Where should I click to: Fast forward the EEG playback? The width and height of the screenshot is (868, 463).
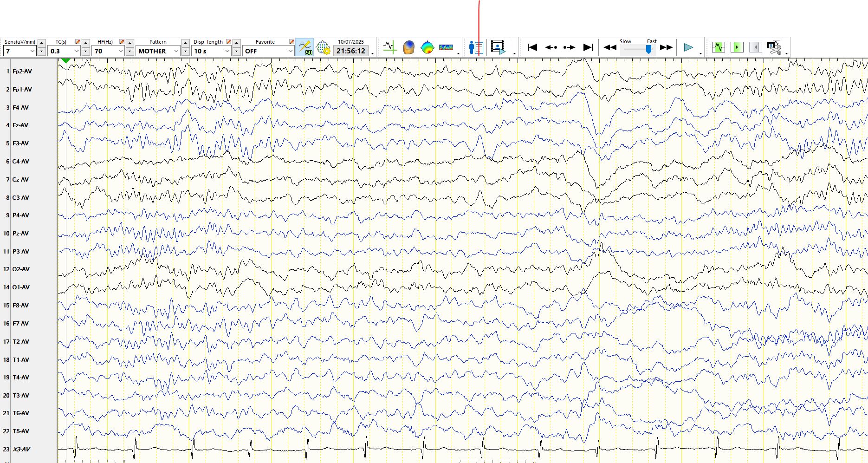666,47
